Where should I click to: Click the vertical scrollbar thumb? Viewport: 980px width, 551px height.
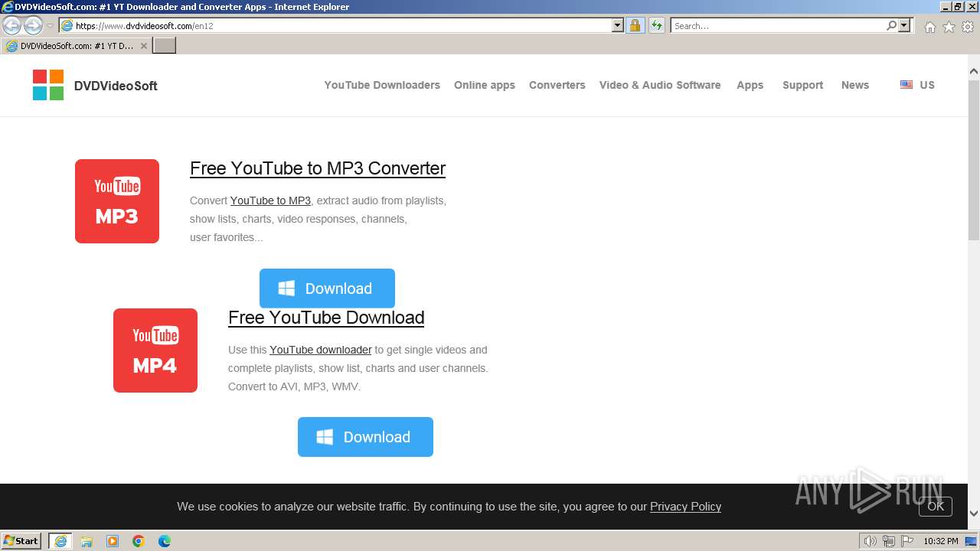point(974,159)
